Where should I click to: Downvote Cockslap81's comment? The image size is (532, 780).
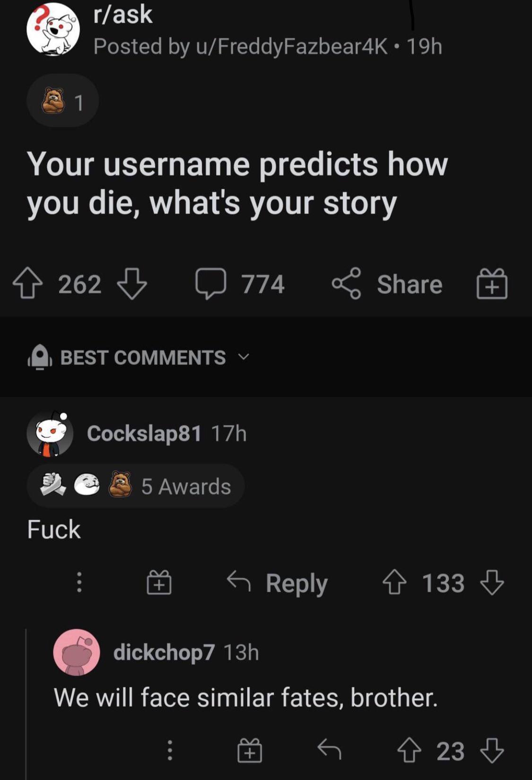click(x=492, y=582)
